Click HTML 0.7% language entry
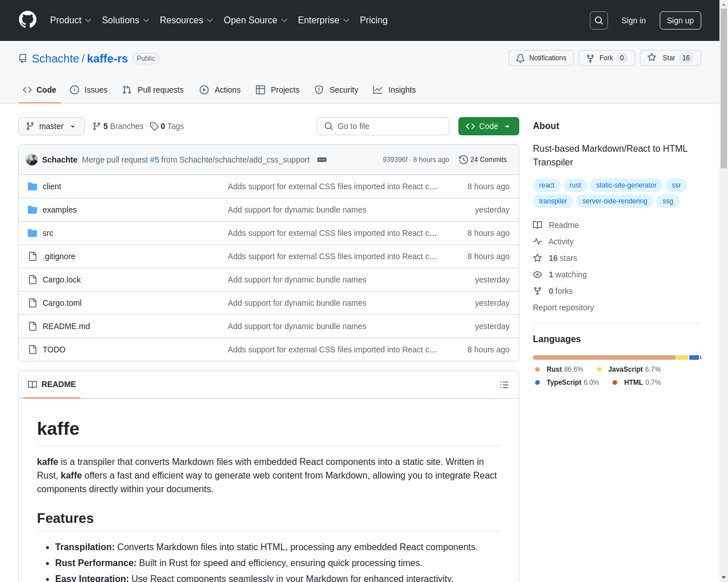The height and width of the screenshot is (582, 728). pos(636,383)
